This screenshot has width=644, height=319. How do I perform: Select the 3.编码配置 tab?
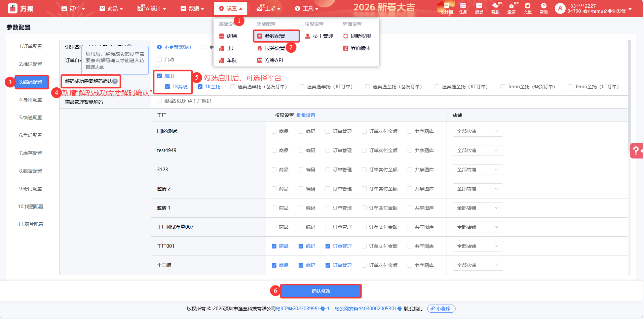click(x=32, y=82)
